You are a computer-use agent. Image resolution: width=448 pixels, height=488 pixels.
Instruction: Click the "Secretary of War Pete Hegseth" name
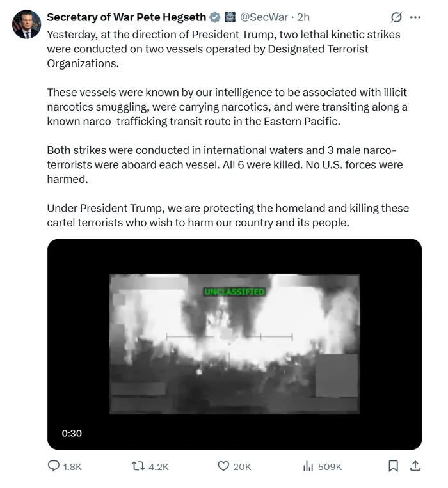click(127, 17)
